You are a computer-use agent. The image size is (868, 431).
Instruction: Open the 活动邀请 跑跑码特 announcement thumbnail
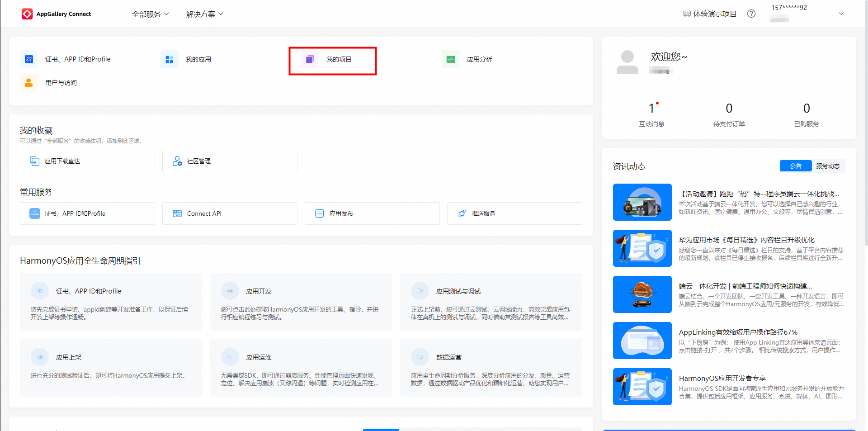click(642, 202)
